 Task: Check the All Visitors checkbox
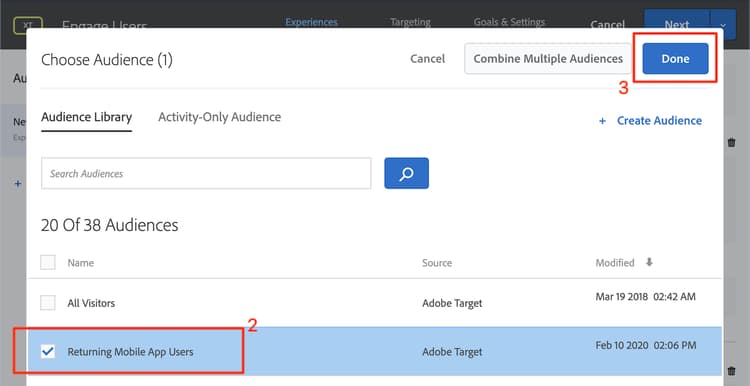(48, 303)
